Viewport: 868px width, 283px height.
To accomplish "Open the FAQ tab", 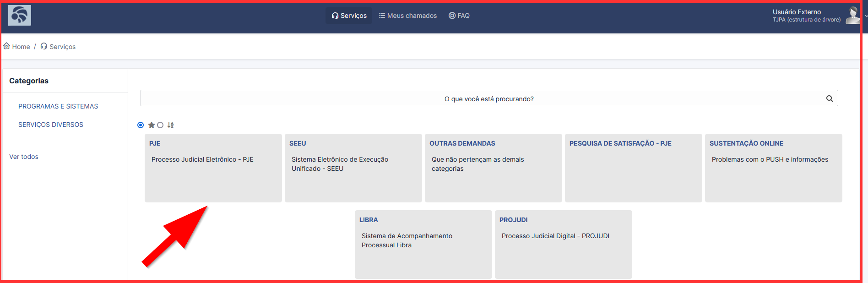I will (459, 16).
